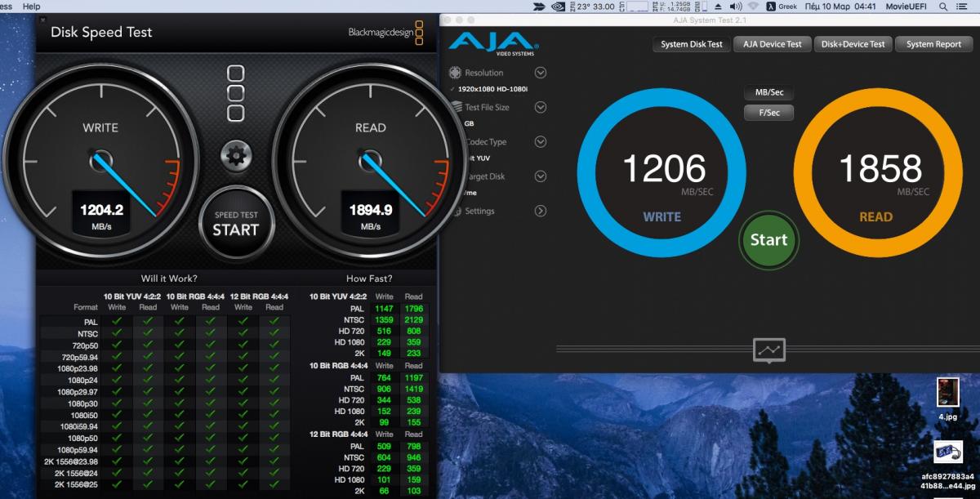Click the 10 Bit RGB HD 720 write value 344
980x499 pixels.
coord(384,400)
